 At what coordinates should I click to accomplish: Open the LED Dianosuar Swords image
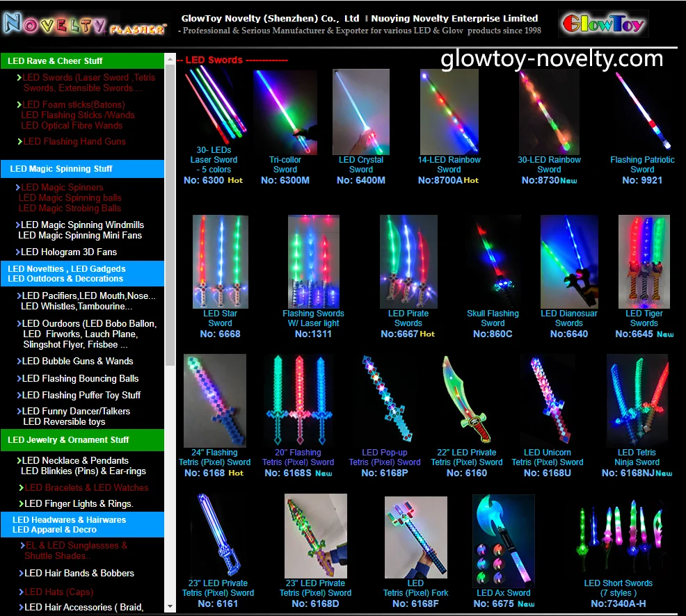click(x=569, y=261)
